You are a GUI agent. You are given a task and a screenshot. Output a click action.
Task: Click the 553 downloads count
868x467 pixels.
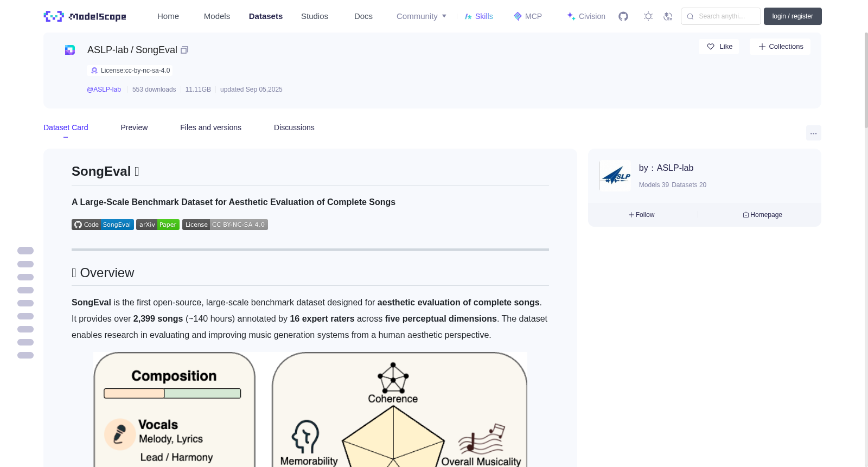click(x=154, y=89)
